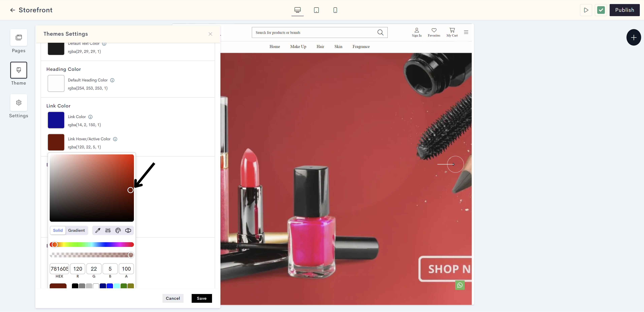Publish the storefront
Viewport: 644px width, 312px height.
pyautogui.click(x=624, y=10)
